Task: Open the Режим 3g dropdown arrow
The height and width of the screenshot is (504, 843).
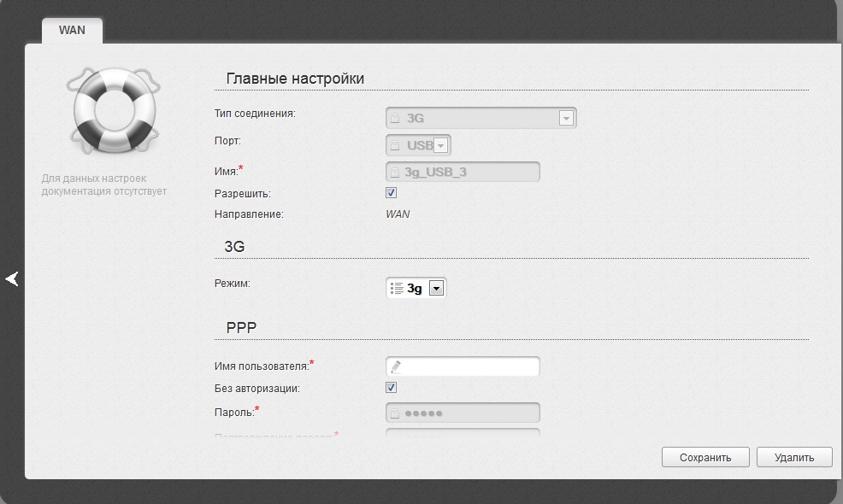Action: point(436,289)
